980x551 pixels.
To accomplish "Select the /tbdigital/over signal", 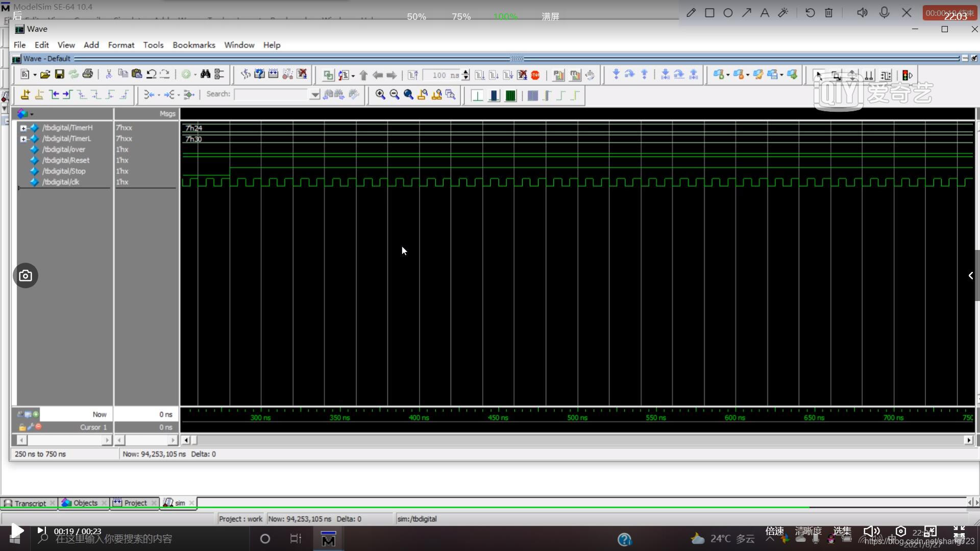I will 64,149.
